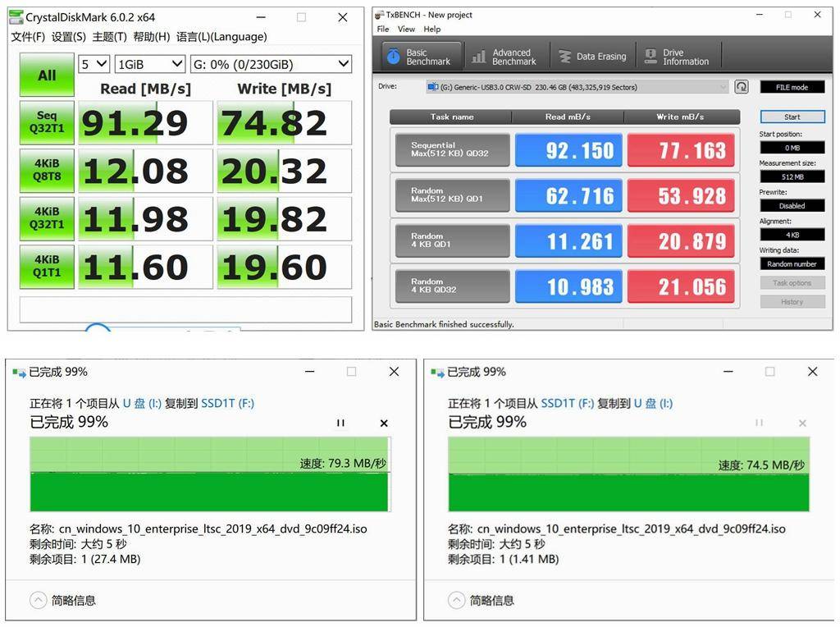Switch to the Data Erasing tab

tap(593, 57)
